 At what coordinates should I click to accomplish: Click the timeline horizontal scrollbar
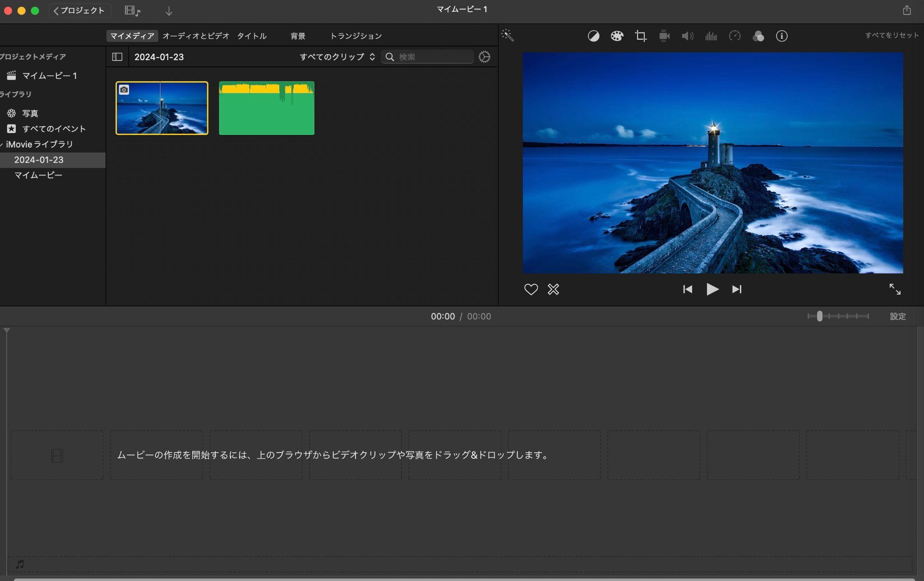click(x=464, y=579)
